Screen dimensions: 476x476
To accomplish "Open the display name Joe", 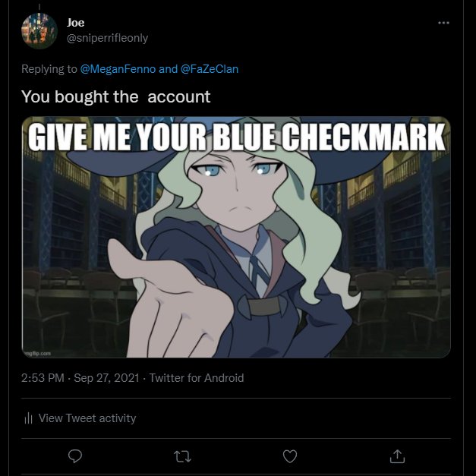I will (x=76, y=23).
